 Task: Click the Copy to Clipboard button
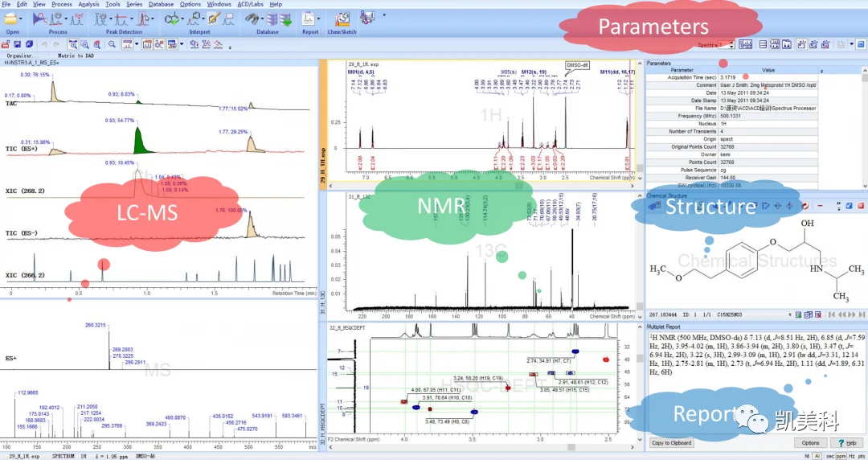click(x=671, y=443)
